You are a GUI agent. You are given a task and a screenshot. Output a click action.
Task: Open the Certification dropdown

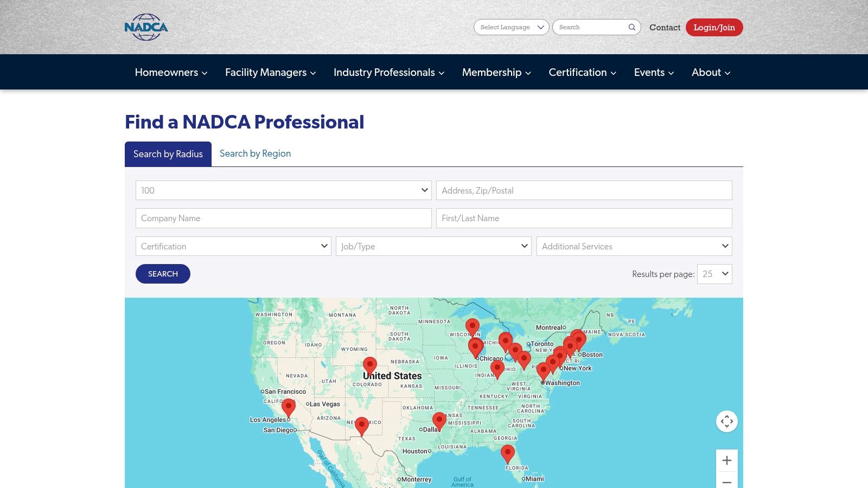coord(233,246)
